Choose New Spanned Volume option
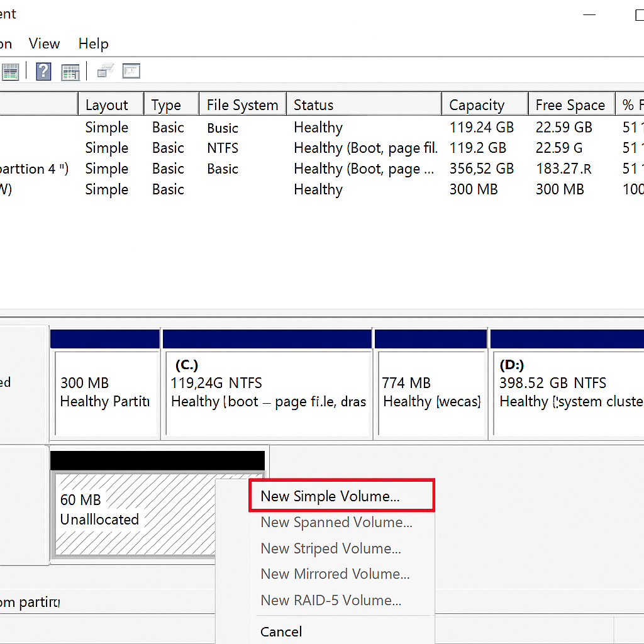This screenshot has width=644, height=644. point(336,522)
